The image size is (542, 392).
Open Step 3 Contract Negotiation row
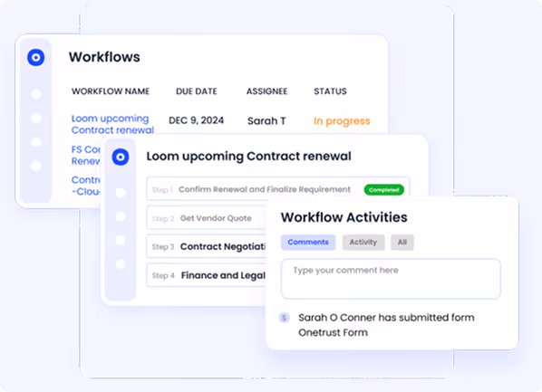[x=207, y=246]
